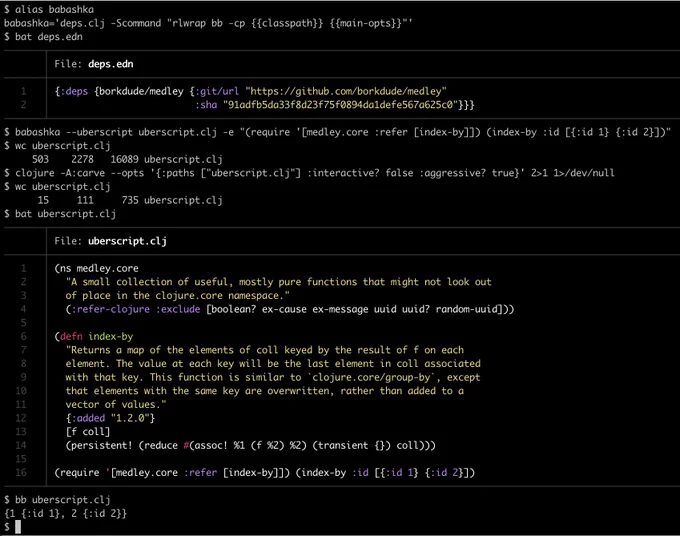Click the '(persistent! (reduce' line
The height and width of the screenshot is (536, 680).
tap(251, 445)
